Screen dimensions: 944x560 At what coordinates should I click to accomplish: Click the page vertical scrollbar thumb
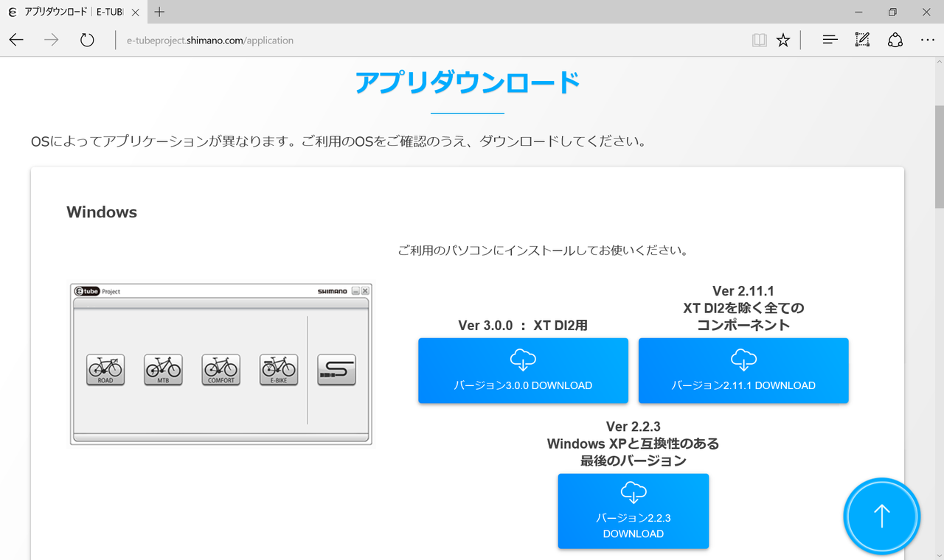tap(939, 155)
